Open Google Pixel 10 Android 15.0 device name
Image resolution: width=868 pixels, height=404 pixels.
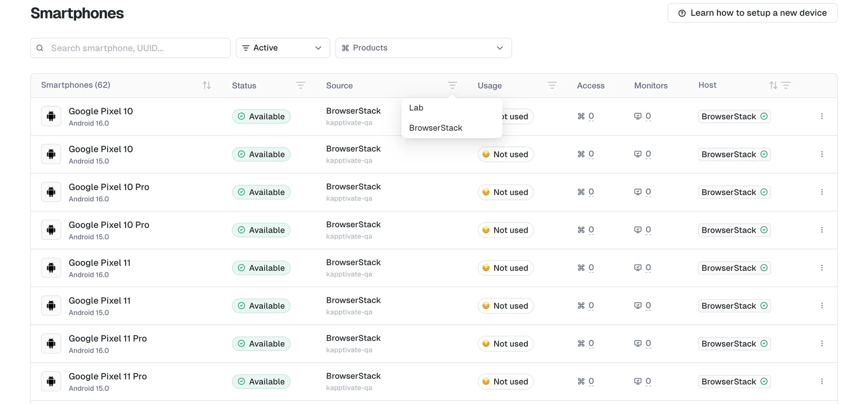coord(101,149)
